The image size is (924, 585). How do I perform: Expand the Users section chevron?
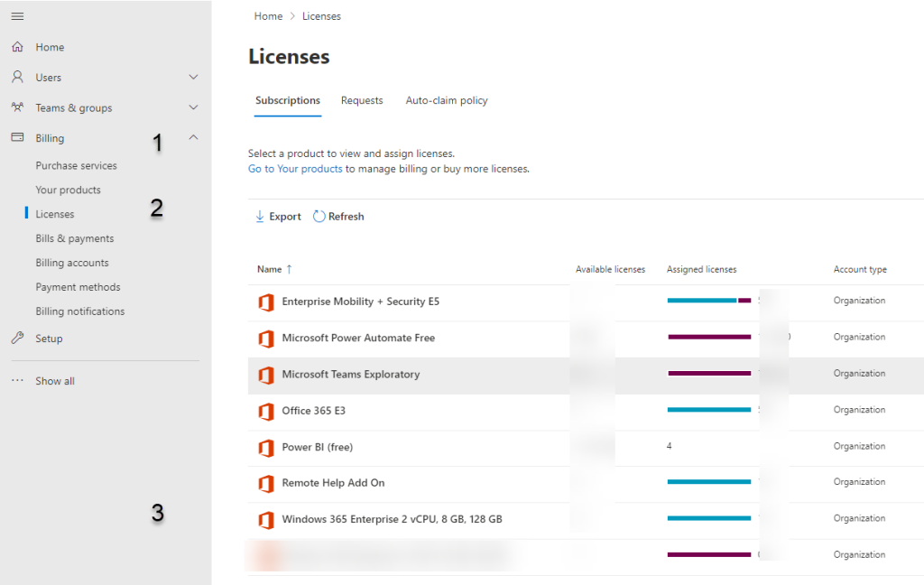[193, 78]
